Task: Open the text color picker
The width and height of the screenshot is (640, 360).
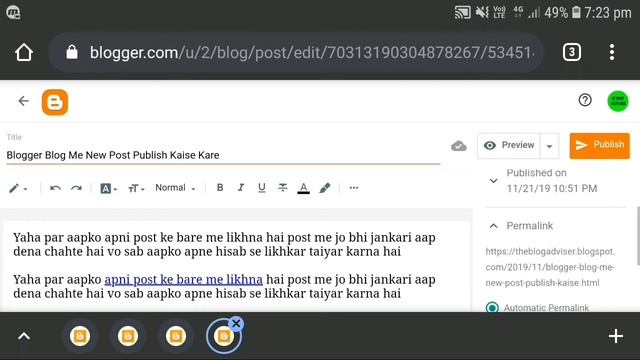Action: (x=303, y=188)
